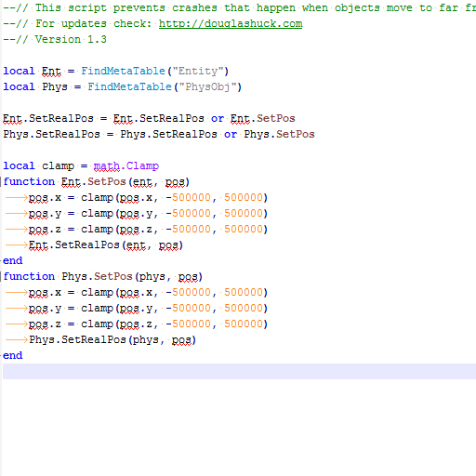Screen dimensions: 476x476
Task: Click the Ent.SetRealPos assignment line
Action: pyautogui.click(x=149, y=119)
